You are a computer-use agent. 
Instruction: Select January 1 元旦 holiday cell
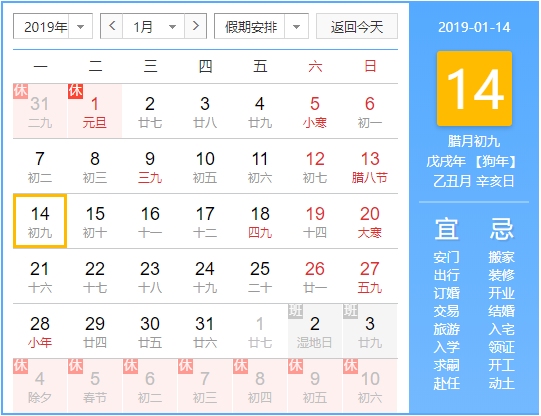(x=95, y=111)
